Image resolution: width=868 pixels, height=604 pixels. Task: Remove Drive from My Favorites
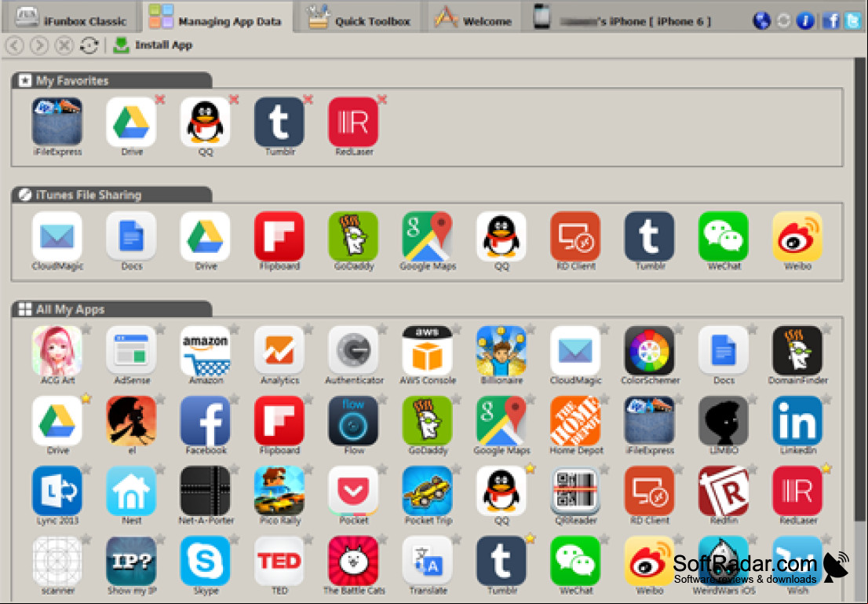[160, 100]
